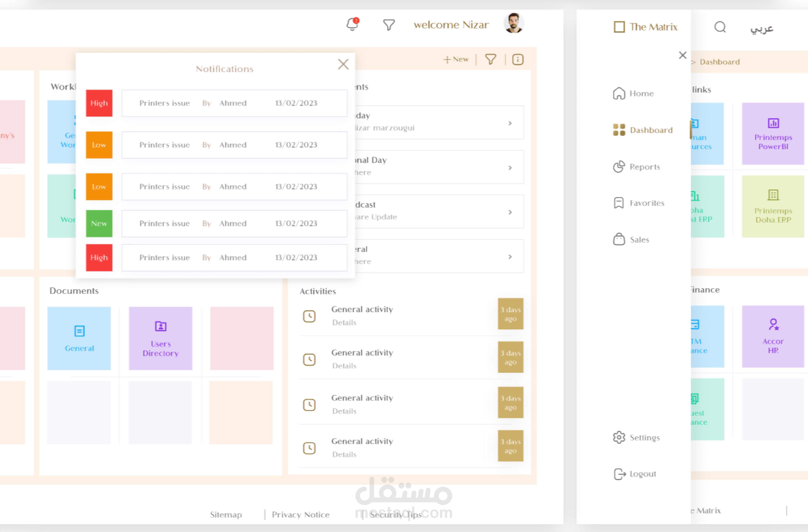
Task: Open Settings in the side menu
Action: [637, 438]
